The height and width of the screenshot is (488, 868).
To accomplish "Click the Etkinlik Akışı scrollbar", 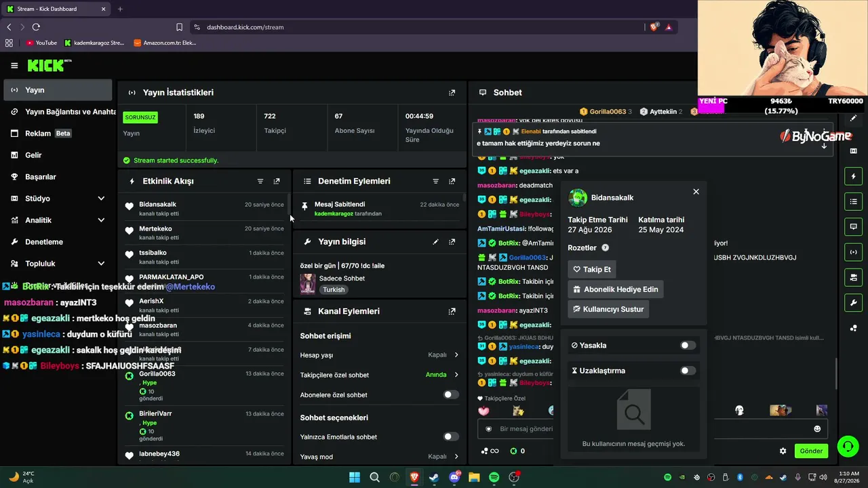I will tap(290, 205).
